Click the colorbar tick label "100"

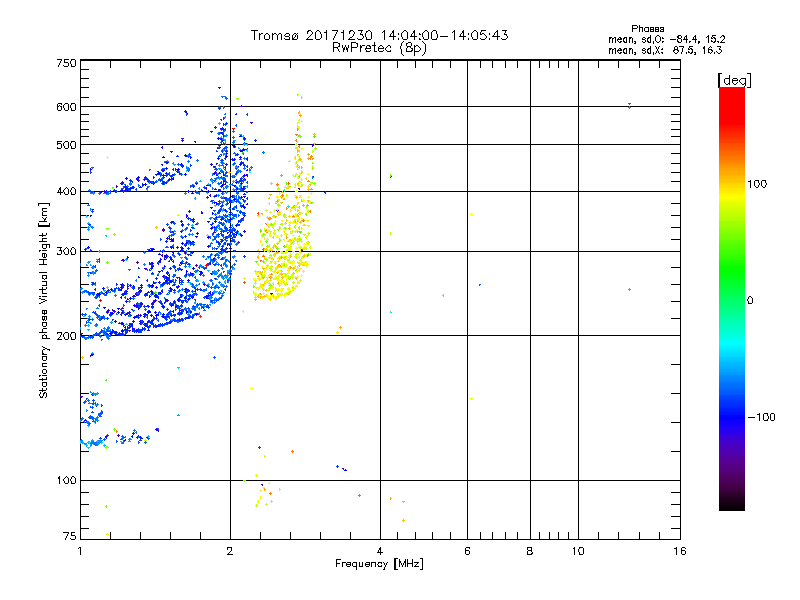757,184
